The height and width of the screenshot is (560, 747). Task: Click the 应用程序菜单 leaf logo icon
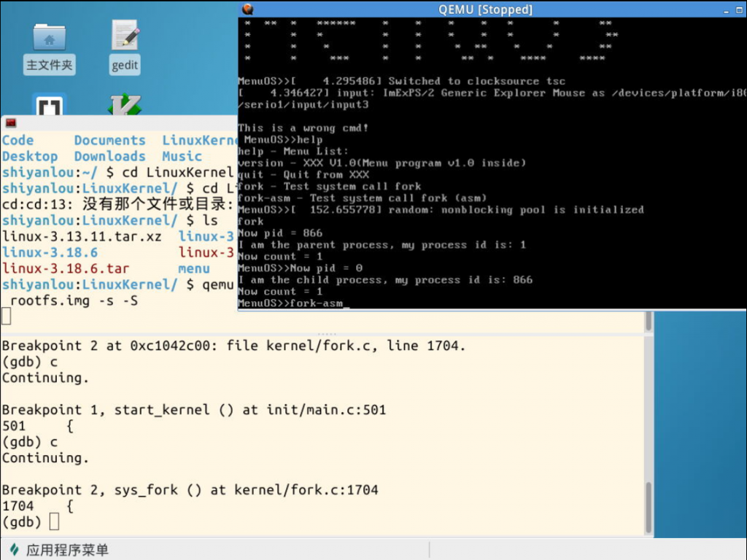click(14, 550)
